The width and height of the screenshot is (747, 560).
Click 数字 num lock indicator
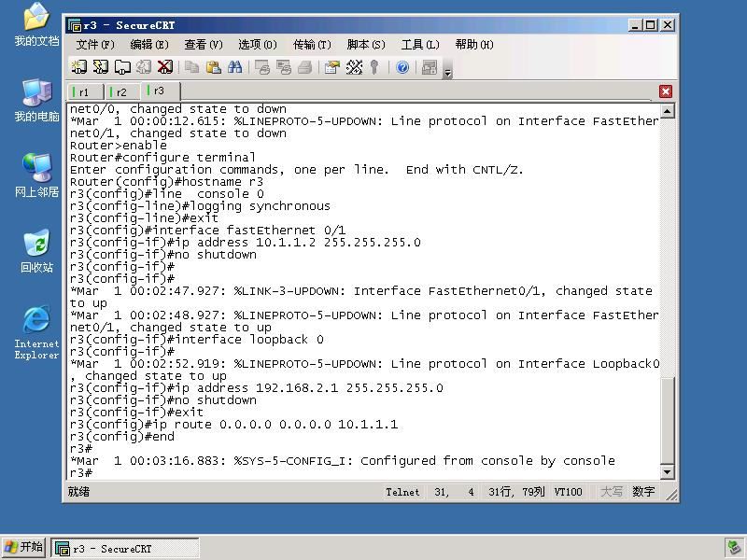point(643,492)
